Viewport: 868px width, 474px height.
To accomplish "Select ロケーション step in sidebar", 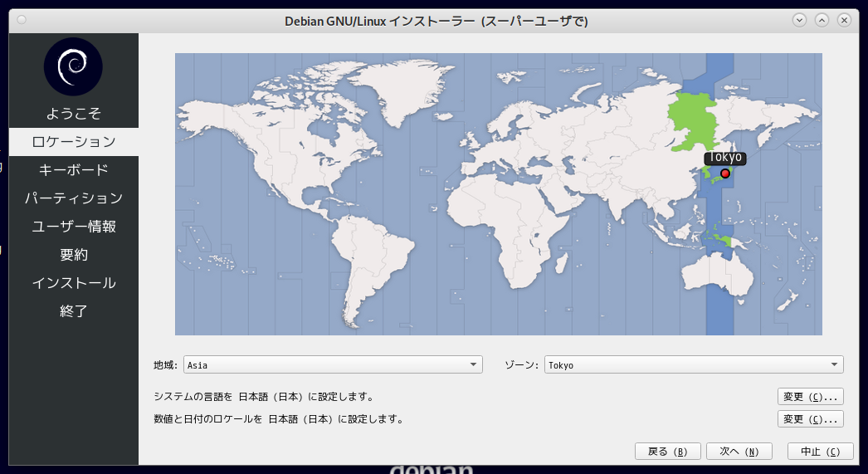I will pos(74,142).
